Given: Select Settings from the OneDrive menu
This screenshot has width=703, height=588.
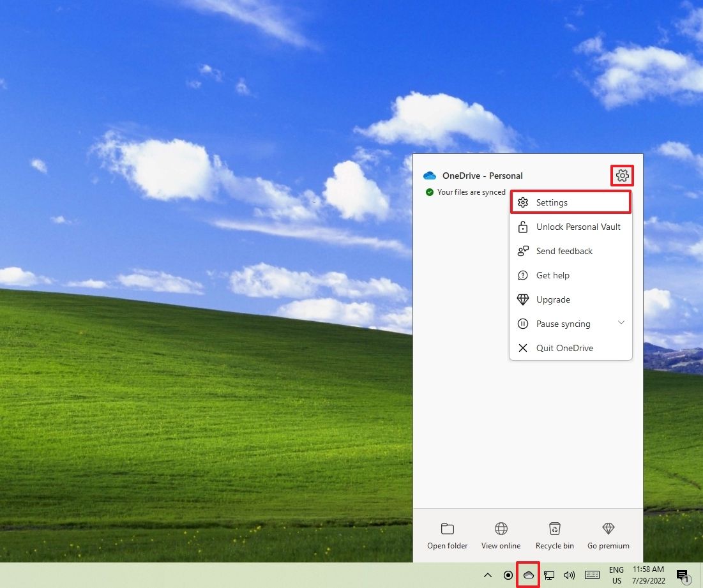Looking at the screenshot, I should pos(552,202).
